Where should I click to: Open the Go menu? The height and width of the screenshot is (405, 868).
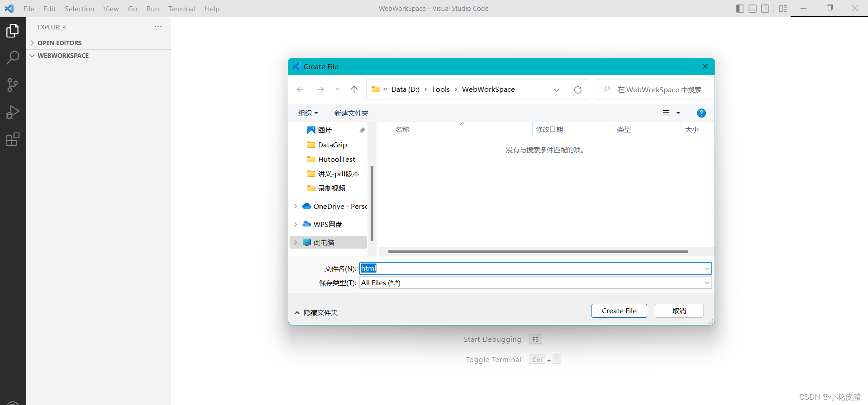132,9
